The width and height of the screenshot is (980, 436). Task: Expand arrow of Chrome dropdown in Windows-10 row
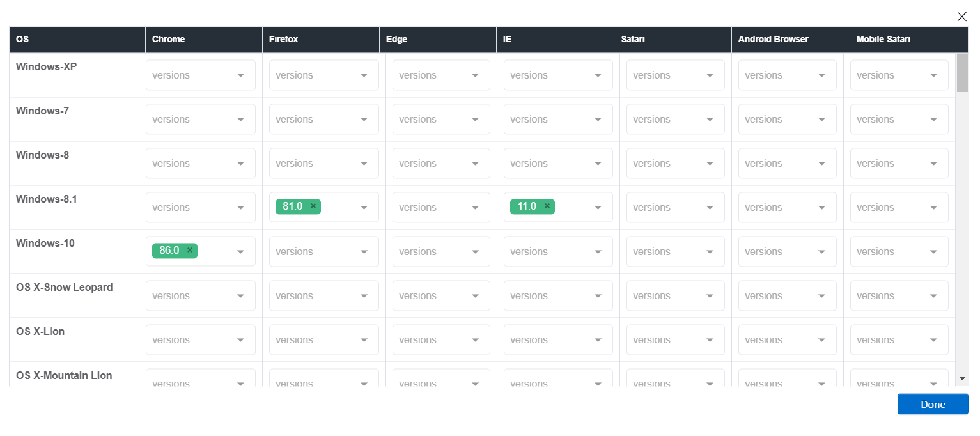pyautogui.click(x=241, y=252)
